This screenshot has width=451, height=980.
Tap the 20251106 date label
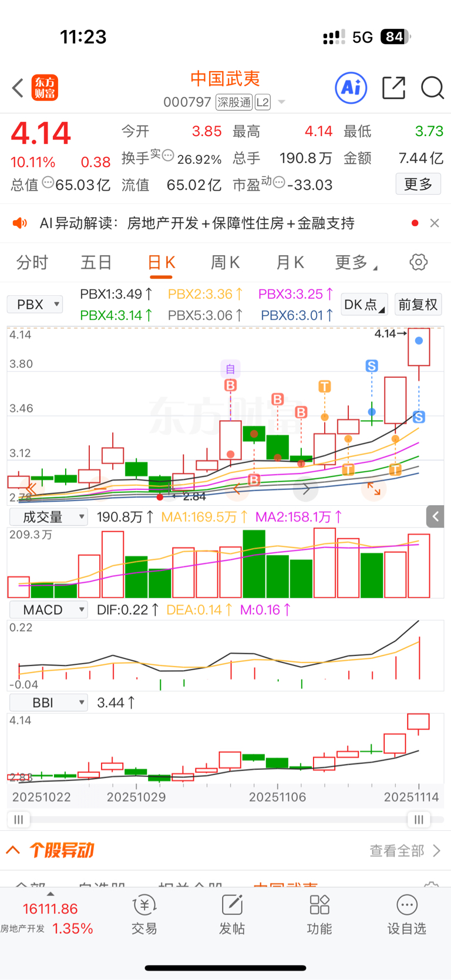point(278,797)
